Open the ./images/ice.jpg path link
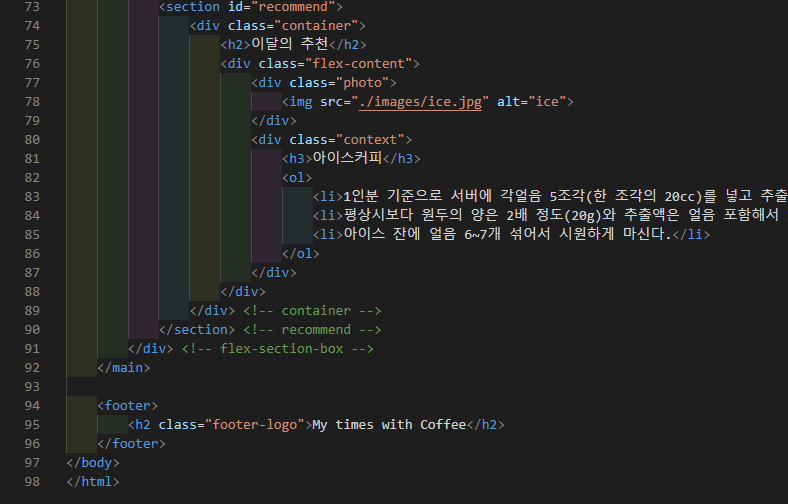788x504 pixels. click(420, 102)
